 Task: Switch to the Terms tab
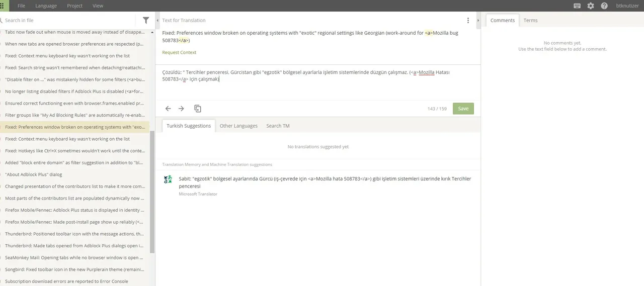point(530,20)
